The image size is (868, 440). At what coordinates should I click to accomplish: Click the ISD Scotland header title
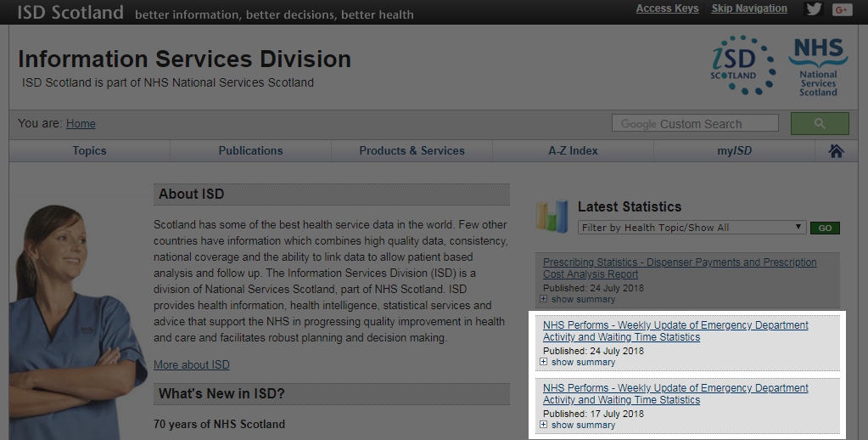point(70,12)
